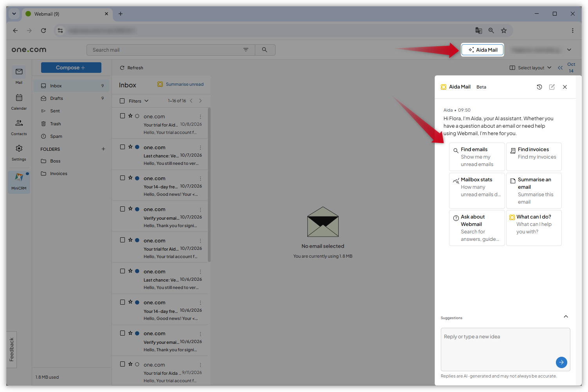Toggle unread dot on Last chance 10/7/2026 email
Viewport: 588px width, 392px height.
coord(137,147)
